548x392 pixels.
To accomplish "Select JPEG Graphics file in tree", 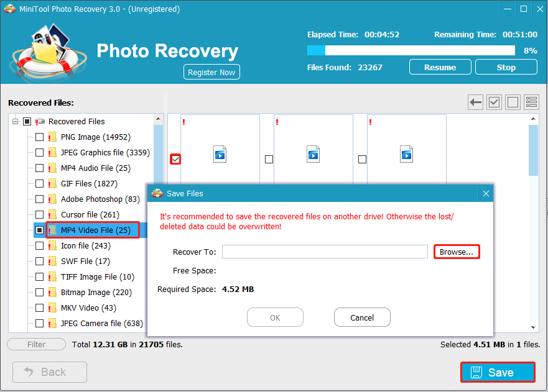I will 104,153.
